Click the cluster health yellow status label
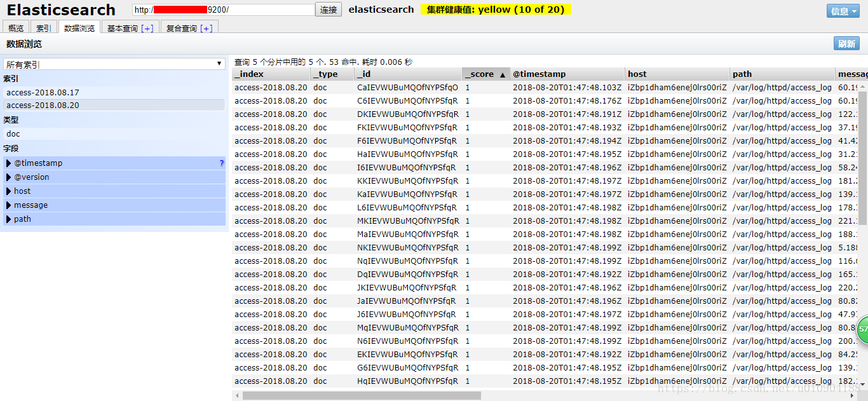This screenshot has width=868, height=401. [496, 10]
